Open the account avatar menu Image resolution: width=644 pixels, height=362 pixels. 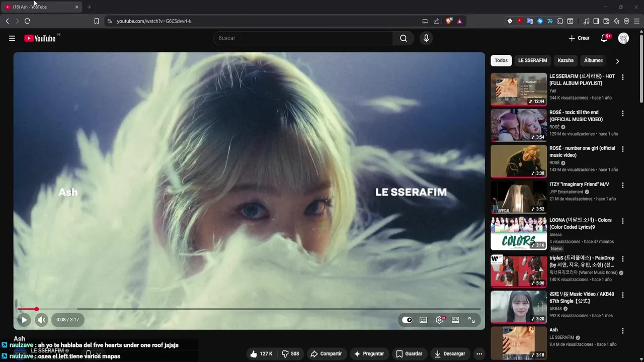pyautogui.click(x=623, y=38)
